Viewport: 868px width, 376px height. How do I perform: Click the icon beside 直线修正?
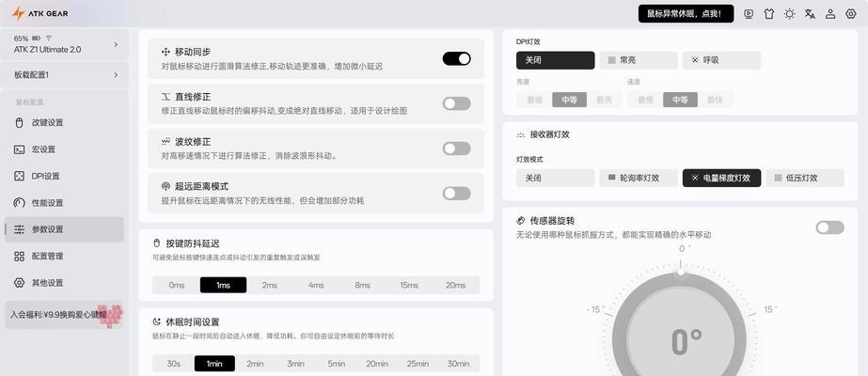point(166,97)
